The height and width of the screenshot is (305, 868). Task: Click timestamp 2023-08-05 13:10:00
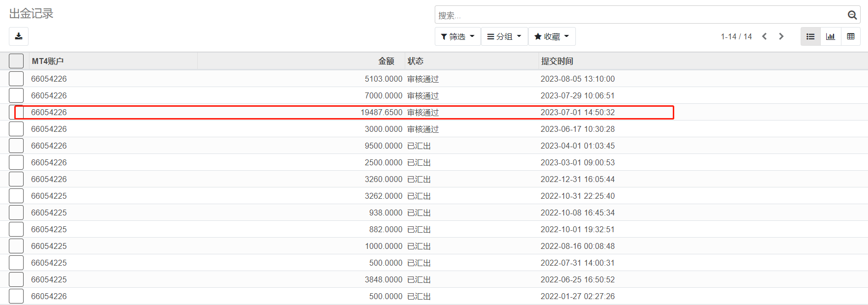point(578,79)
